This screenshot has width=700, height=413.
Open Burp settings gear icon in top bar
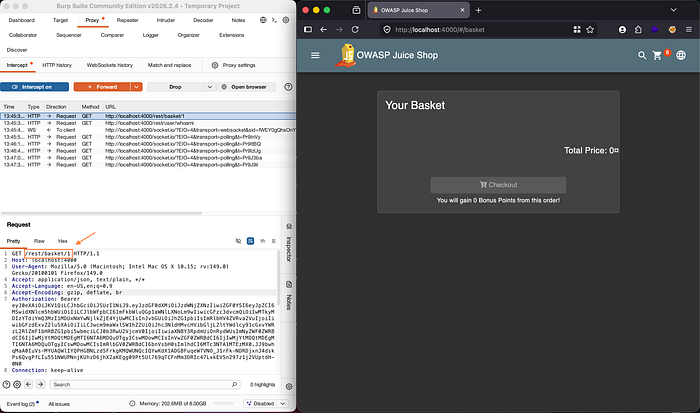(286, 20)
